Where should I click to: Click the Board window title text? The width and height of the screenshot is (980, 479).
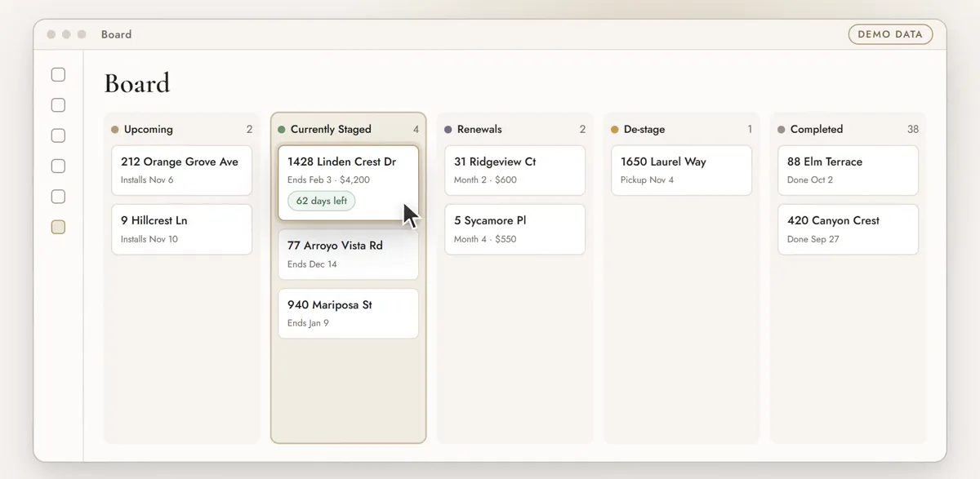[x=116, y=34]
